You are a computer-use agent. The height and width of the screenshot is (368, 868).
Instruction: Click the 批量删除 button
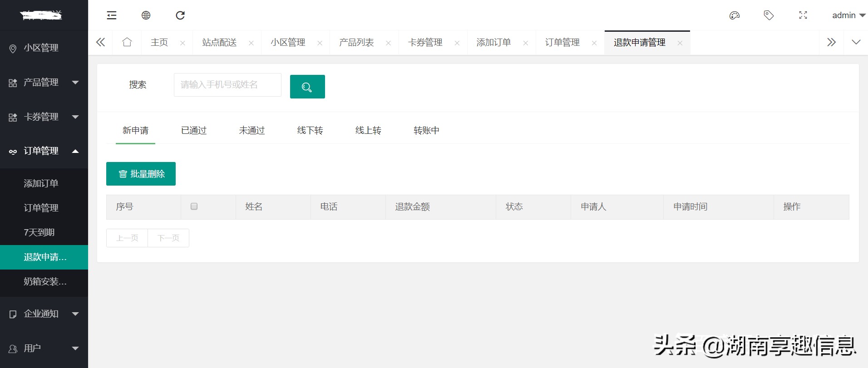pos(141,174)
